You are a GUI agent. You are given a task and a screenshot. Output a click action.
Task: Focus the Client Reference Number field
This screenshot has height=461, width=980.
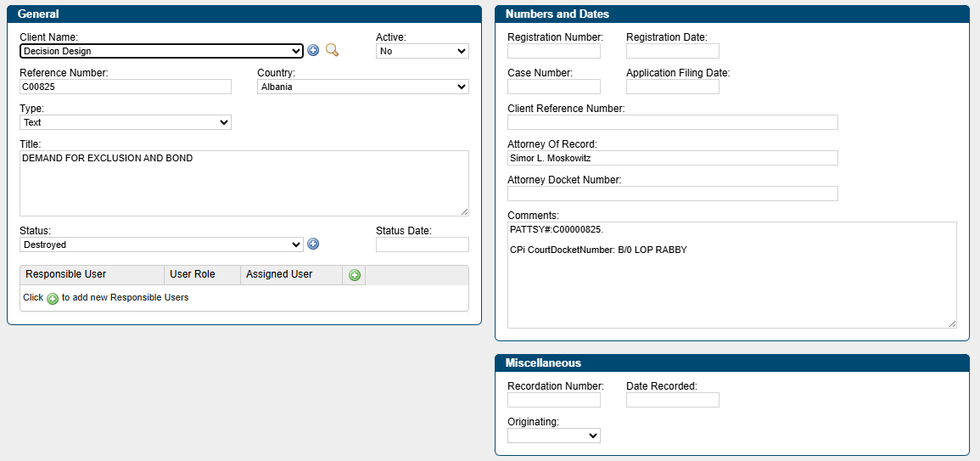[673, 122]
